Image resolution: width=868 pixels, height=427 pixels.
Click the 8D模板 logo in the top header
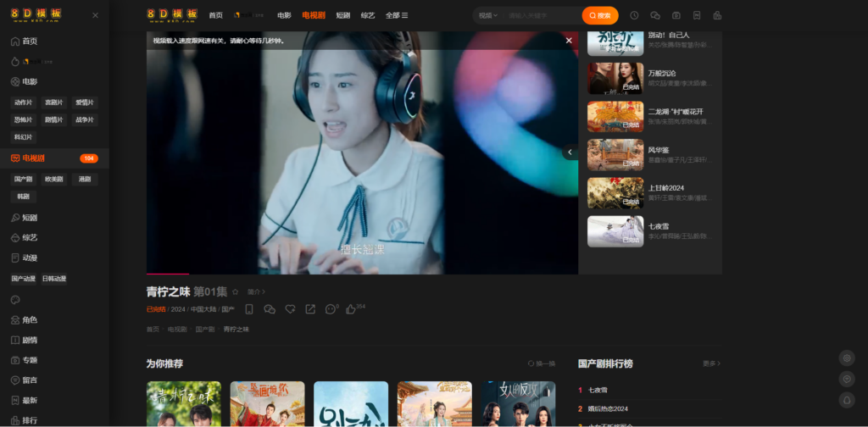click(172, 15)
